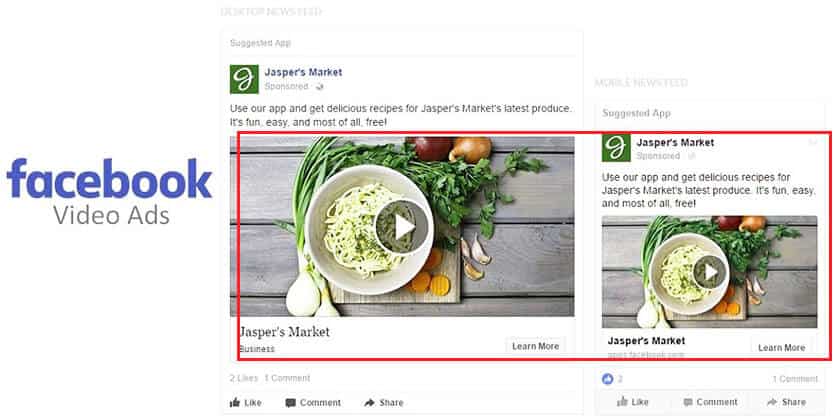
Task: View the 2 Likes on desktop post
Action: [244, 378]
